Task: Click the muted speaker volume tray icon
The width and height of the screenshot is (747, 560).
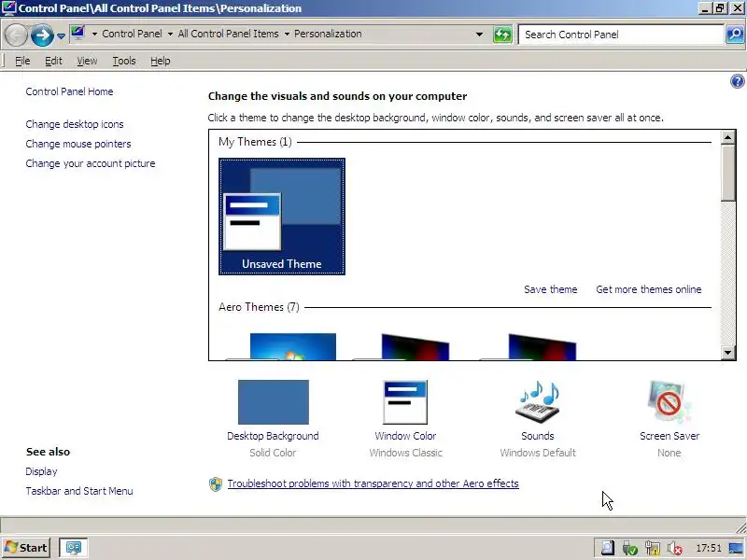Action: pyautogui.click(x=674, y=549)
